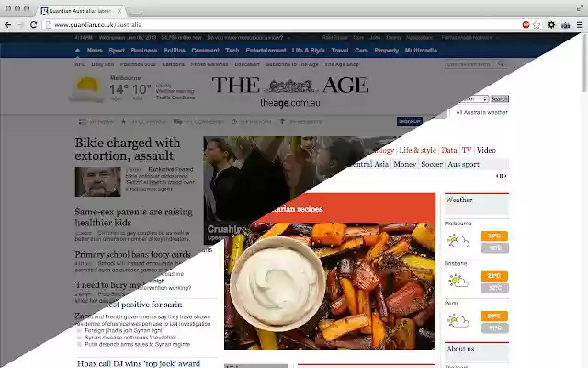
Task: Open 'Primary school bans footy cards' story
Action: point(132,254)
